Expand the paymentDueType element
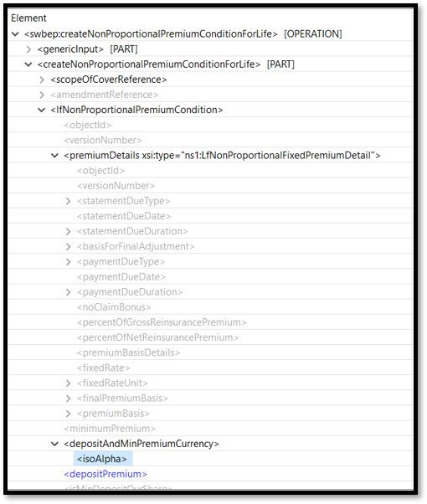The width and height of the screenshot is (427, 504). click(x=68, y=262)
